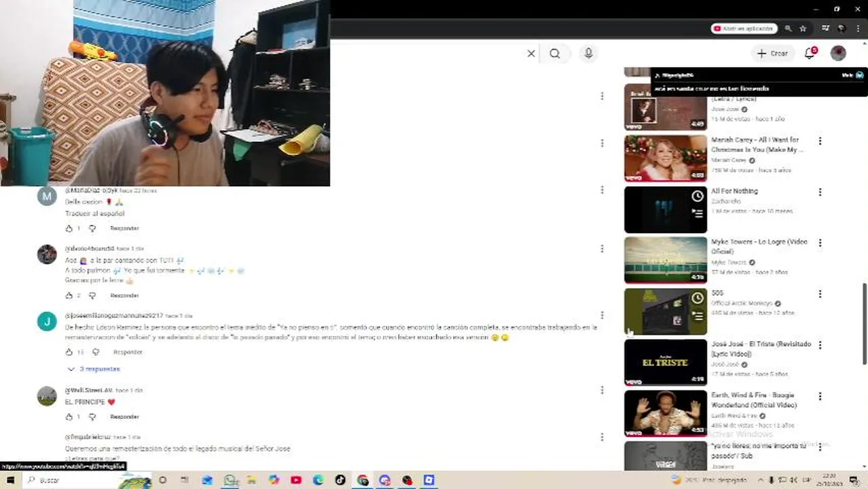Expand the 3 respuestas replies
The image size is (868, 489).
pos(94,369)
